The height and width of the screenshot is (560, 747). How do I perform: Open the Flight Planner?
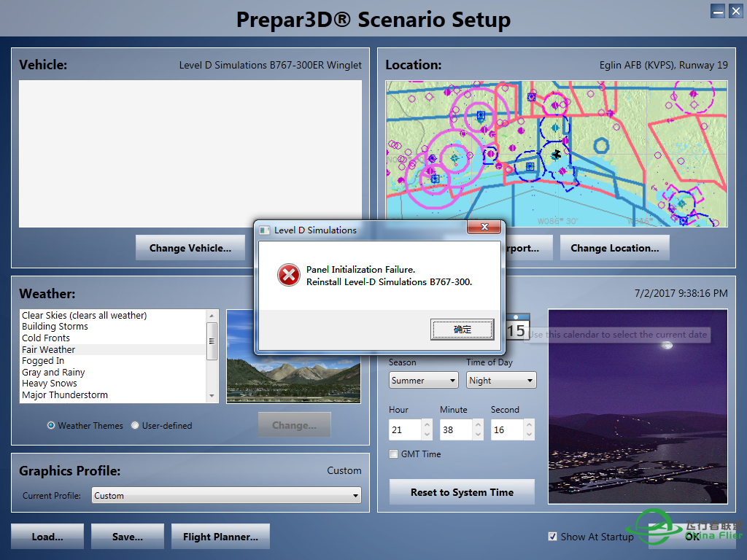click(x=220, y=537)
